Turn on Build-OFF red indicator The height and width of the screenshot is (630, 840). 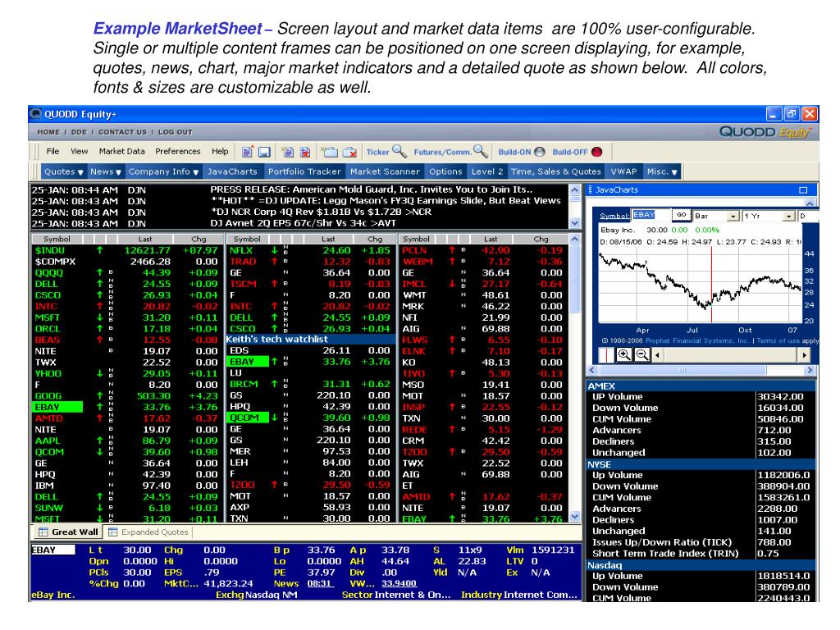coord(596,152)
